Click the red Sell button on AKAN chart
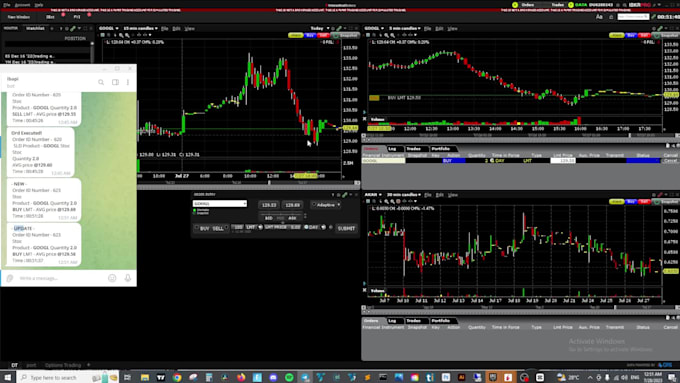 pyautogui.click(x=644, y=201)
